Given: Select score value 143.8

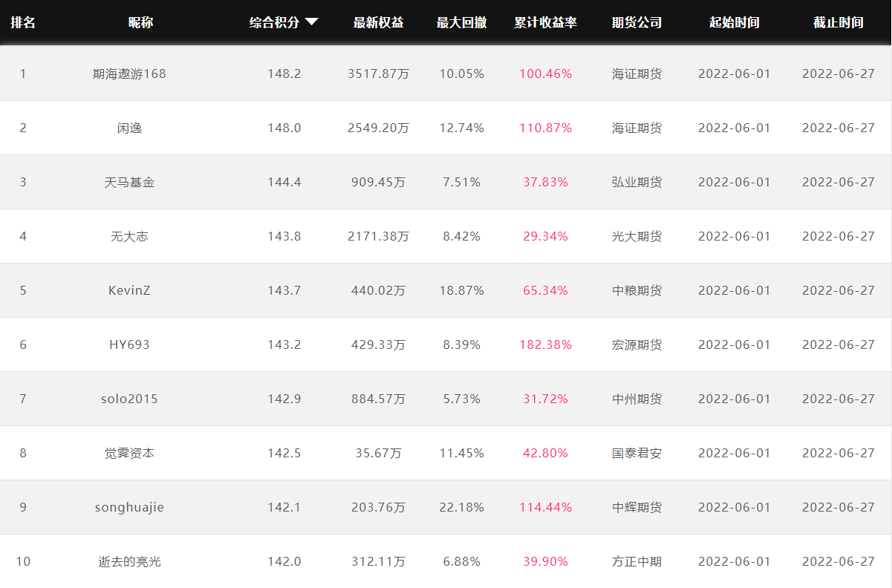Looking at the screenshot, I should tap(284, 236).
